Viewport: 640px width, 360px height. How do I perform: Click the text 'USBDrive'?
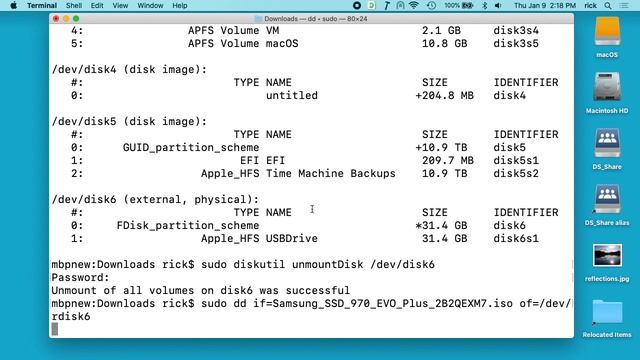(x=292, y=238)
